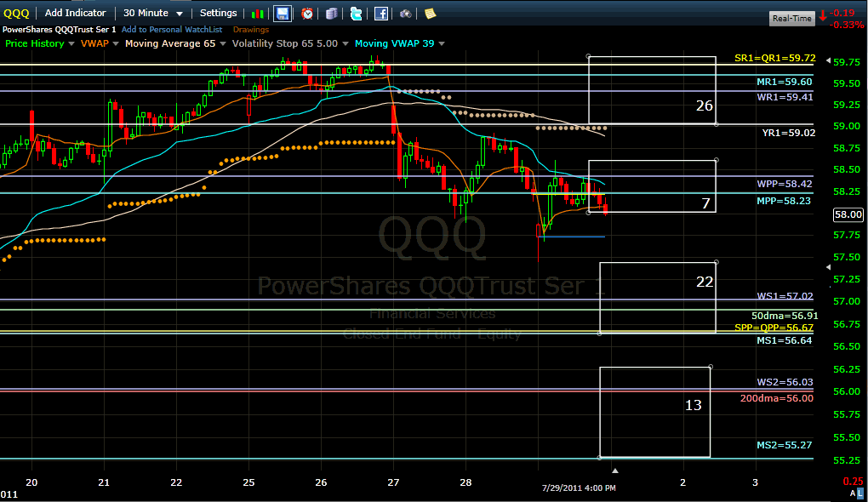Click Add to Personal WatchList link
This screenshot has width=868, height=502.
point(172,29)
